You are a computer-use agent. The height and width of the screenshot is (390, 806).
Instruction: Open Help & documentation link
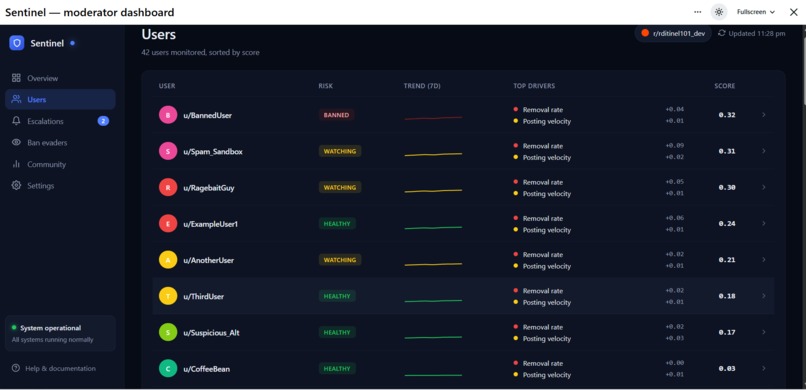tap(53, 368)
